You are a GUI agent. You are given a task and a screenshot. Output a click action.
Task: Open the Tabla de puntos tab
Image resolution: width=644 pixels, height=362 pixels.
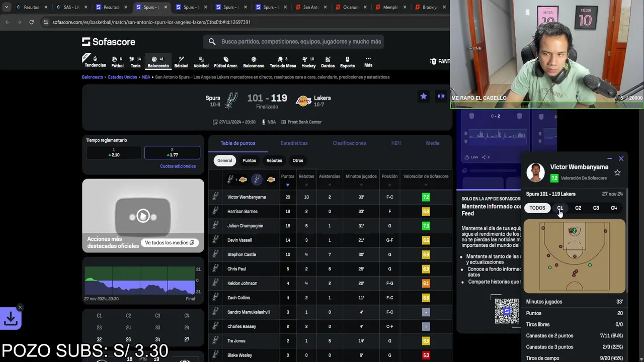[238, 143]
